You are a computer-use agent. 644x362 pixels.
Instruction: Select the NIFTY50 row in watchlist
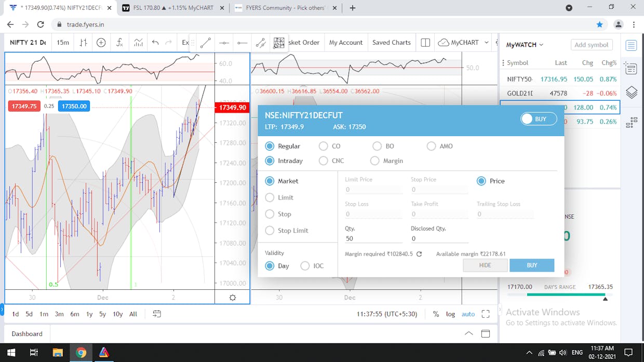point(560,79)
